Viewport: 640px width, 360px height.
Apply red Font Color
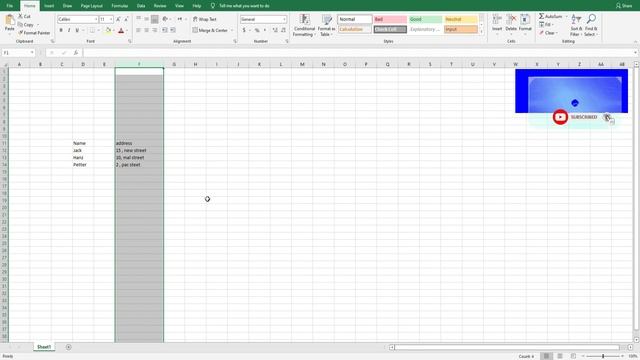[x=121, y=30]
